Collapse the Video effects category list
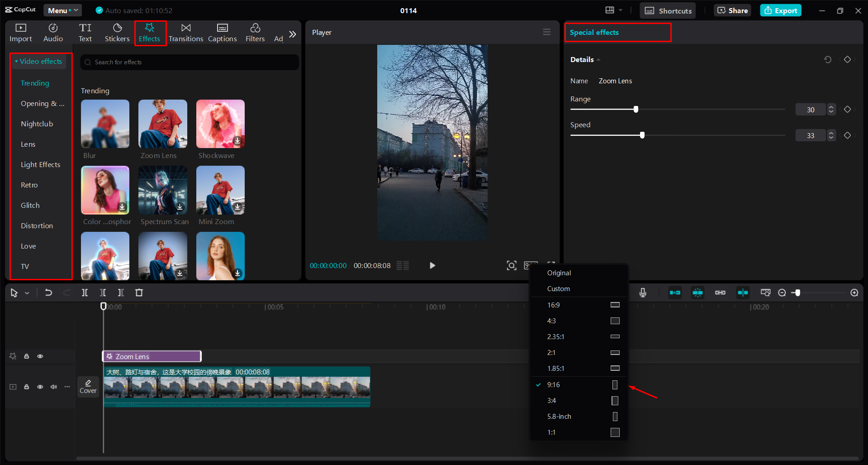 (16, 61)
